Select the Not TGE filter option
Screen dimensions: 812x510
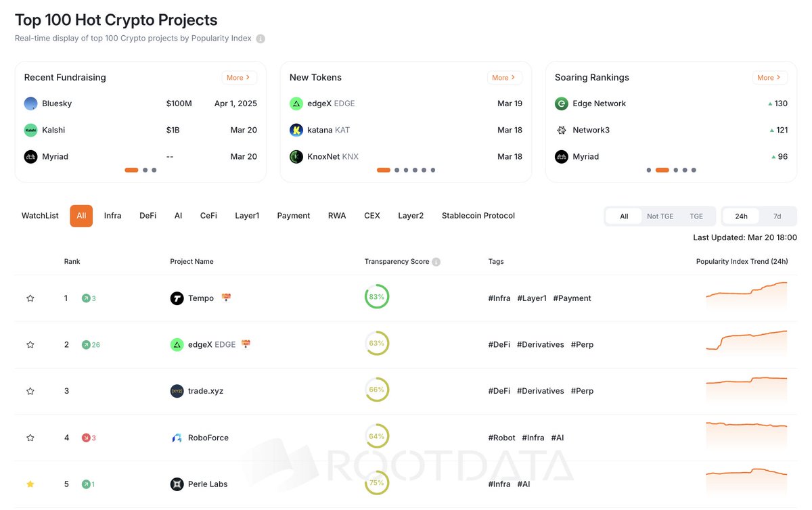[659, 216]
